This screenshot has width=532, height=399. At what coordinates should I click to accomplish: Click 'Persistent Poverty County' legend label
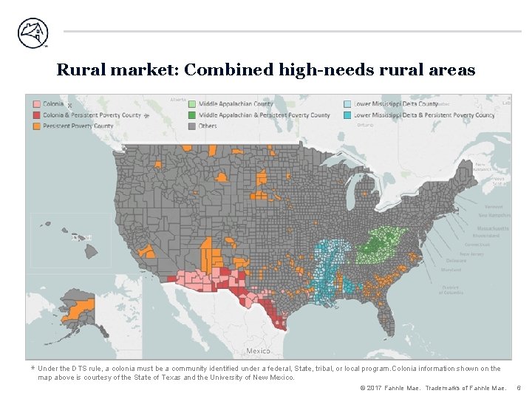point(78,126)
